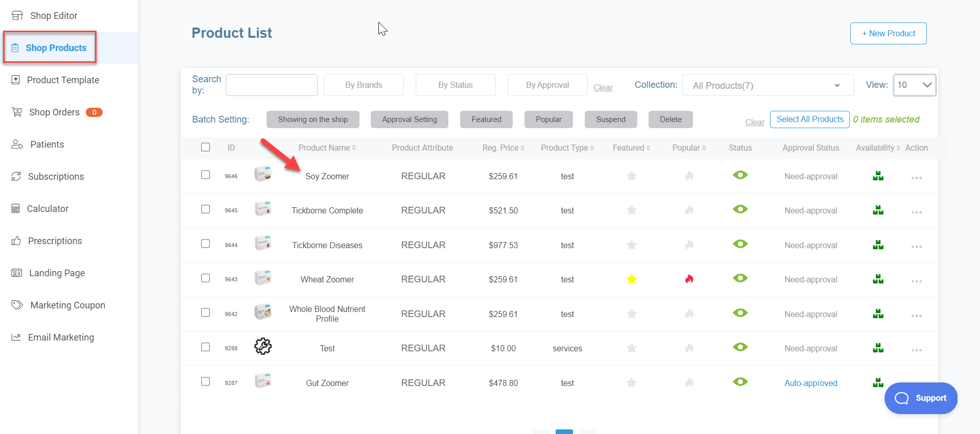Screen dimensions: 980x434
Task: Remove popular flame from Wheat Zoomer
Action: [689, 279]
